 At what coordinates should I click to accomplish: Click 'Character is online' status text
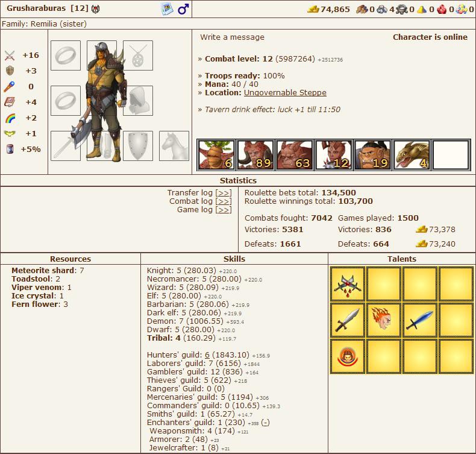point(430,37)
